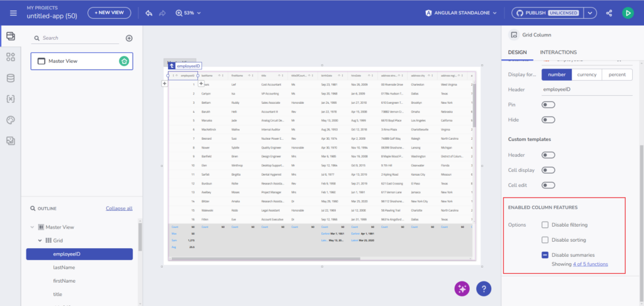The width and height of the screenshot is (644, 306).
Task: Open the Assets image sidebar icon
Action: point(11,141)
